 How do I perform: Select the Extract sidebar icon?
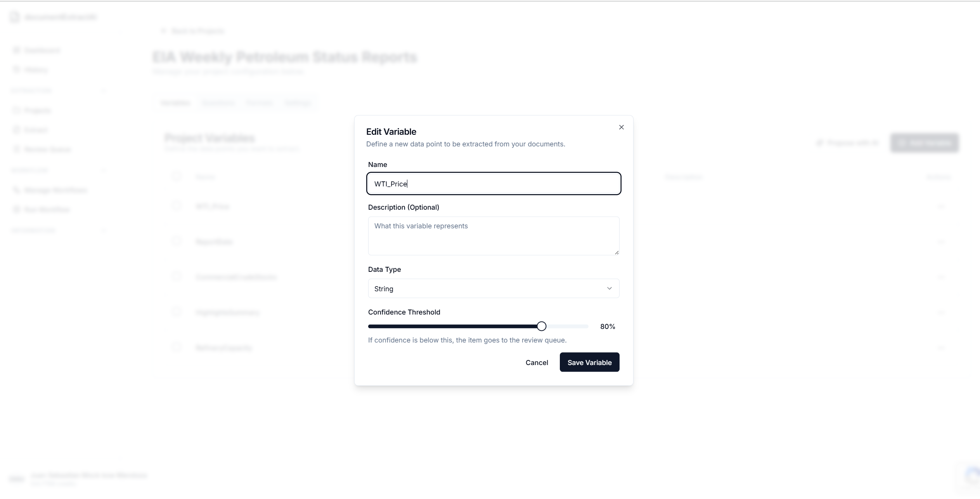point(16,130)
